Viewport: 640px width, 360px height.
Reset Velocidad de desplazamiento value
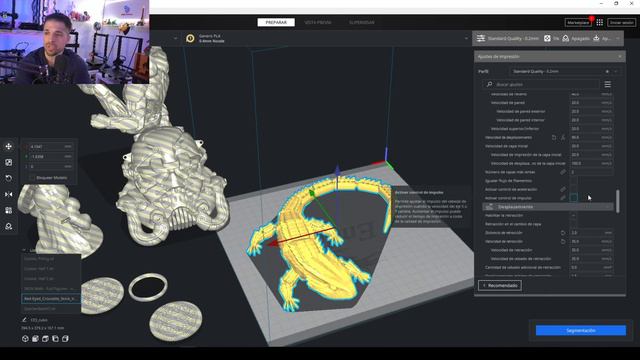point(554,138)
